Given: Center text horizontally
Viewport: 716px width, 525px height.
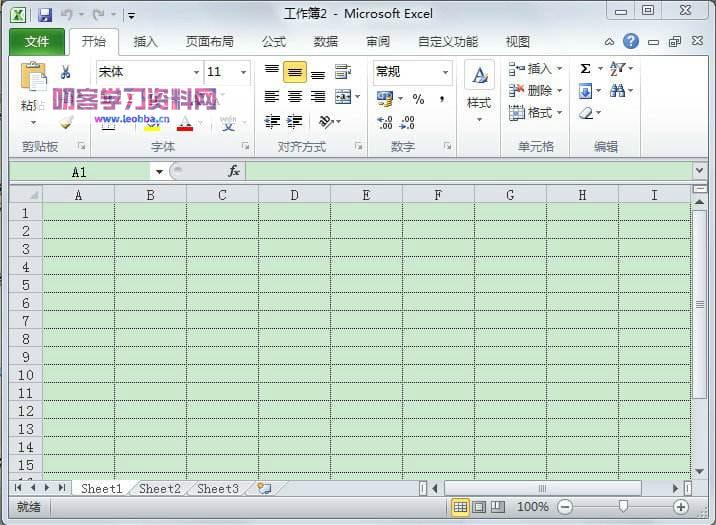Looking at the screenshot, I should [x=295, y=96].
